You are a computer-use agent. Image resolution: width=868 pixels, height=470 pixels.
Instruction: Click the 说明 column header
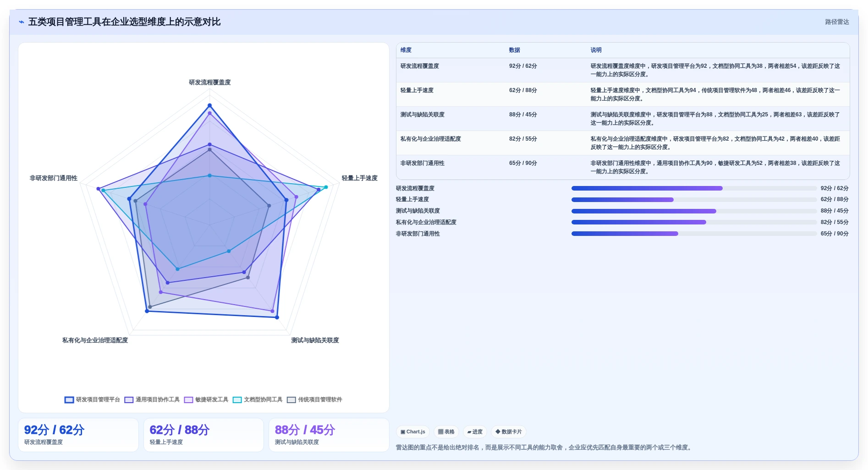(596, 50)
